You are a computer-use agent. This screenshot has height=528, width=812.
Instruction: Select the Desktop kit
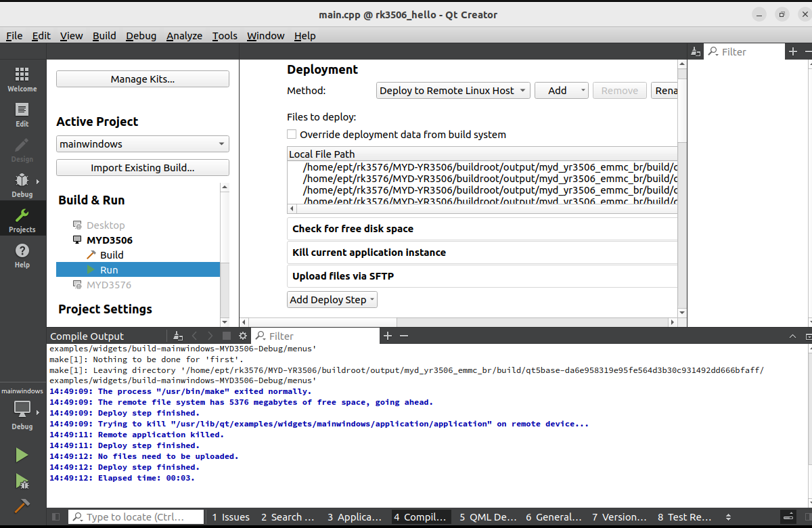pyautogui.click(x=105, y=225)
